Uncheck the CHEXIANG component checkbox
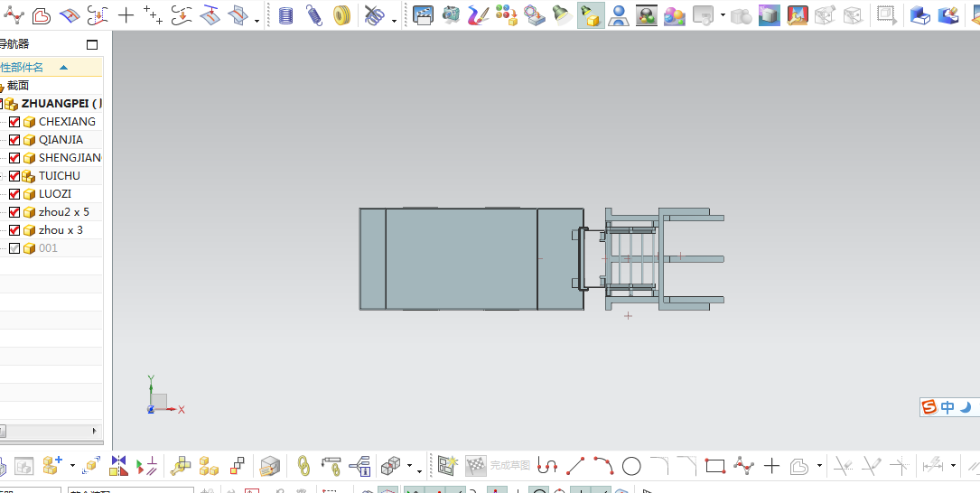Image resolution: width=980 pixels, height=493 pixels. tap(14, 122)
